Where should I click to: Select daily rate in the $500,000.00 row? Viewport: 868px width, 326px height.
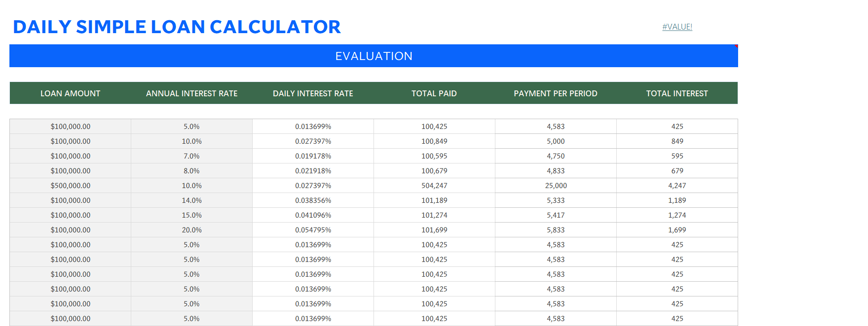(x=313, y=185)
